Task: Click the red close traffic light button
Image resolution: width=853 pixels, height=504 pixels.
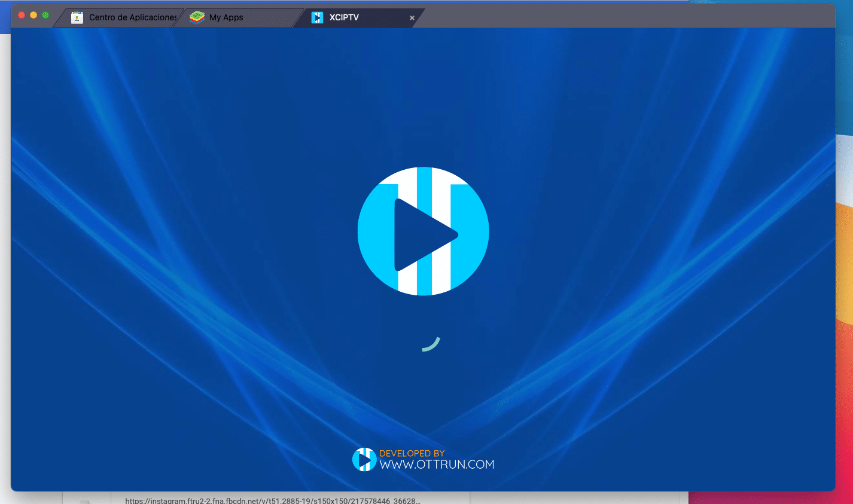Action: 21,15
